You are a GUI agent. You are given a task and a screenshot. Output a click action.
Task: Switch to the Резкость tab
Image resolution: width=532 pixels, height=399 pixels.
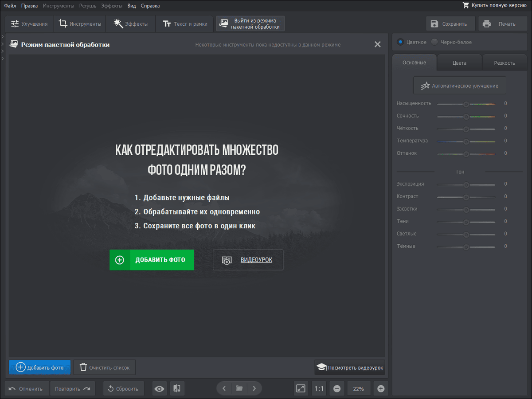point(505,63)
